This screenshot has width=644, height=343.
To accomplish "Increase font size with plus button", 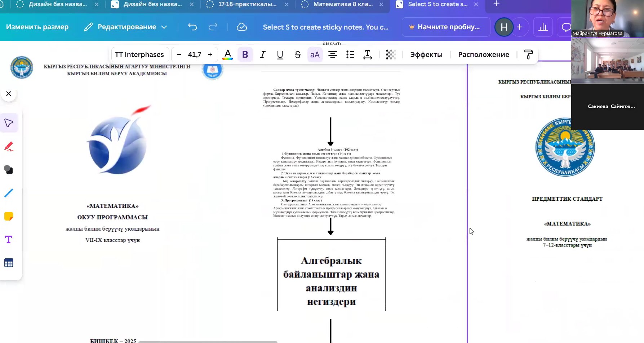I will click(210, 54).
